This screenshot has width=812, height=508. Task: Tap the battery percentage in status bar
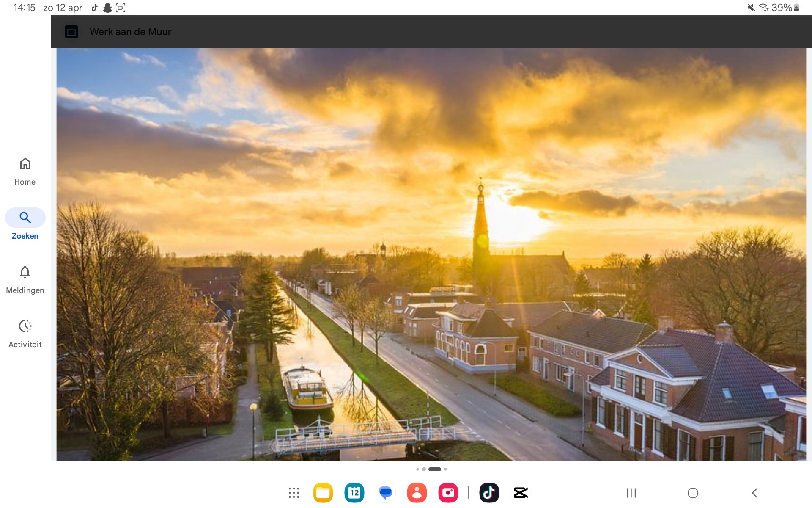point(782,8)
